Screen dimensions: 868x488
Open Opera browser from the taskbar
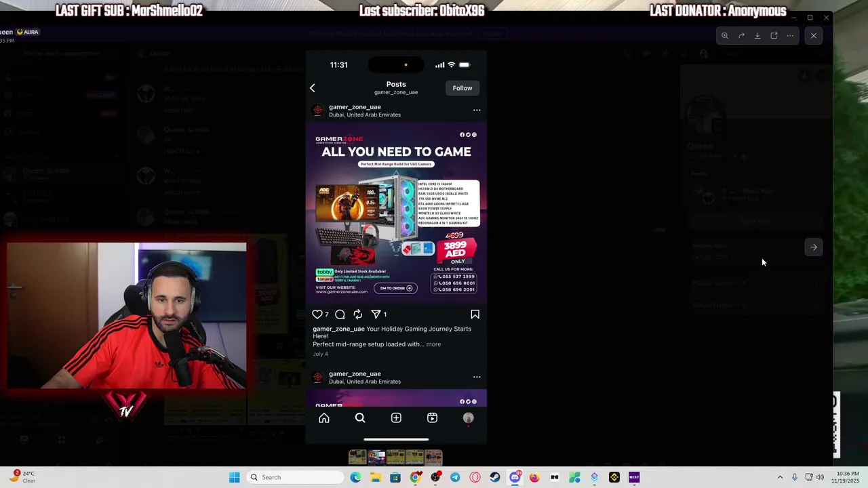tap(475, 477)
